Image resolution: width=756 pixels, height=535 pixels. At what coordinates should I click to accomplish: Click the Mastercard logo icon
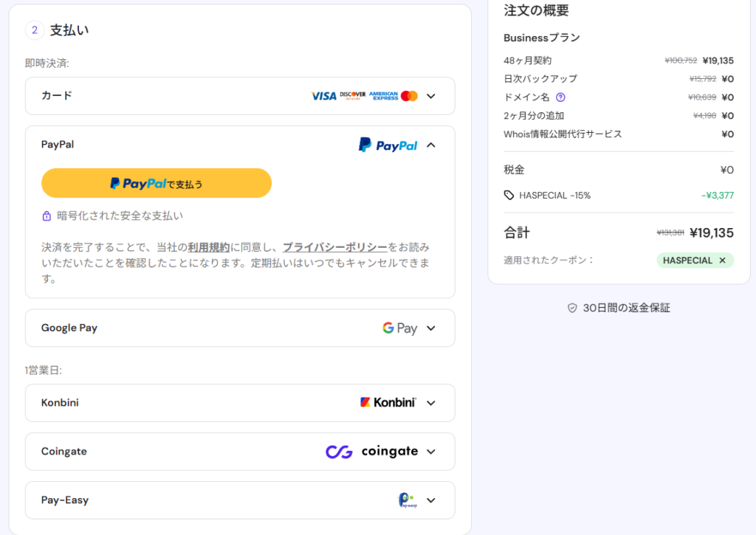[410, 96]
